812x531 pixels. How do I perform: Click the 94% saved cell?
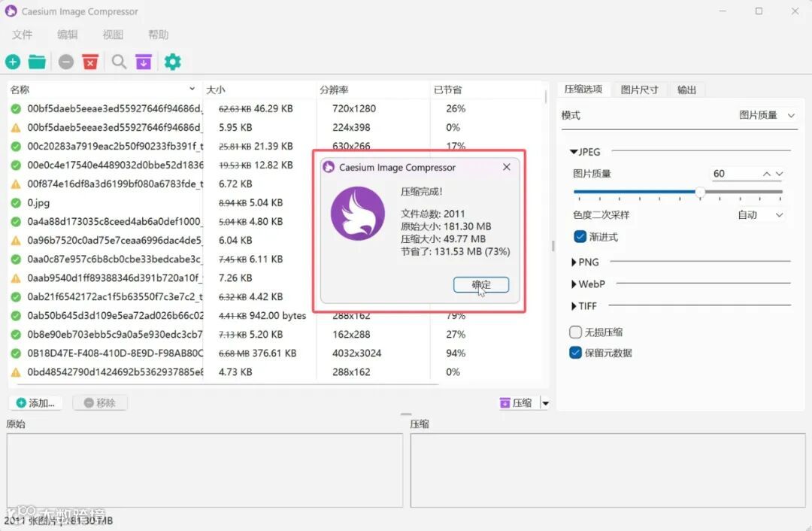[x=456, y=353]
